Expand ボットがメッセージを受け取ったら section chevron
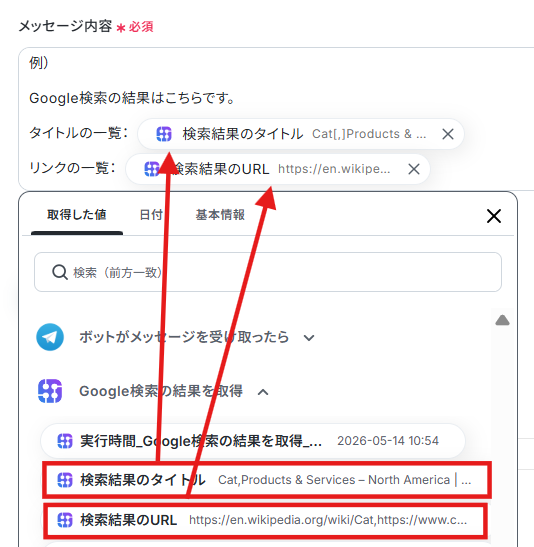534x547 pixels. [x=309, y=338]
